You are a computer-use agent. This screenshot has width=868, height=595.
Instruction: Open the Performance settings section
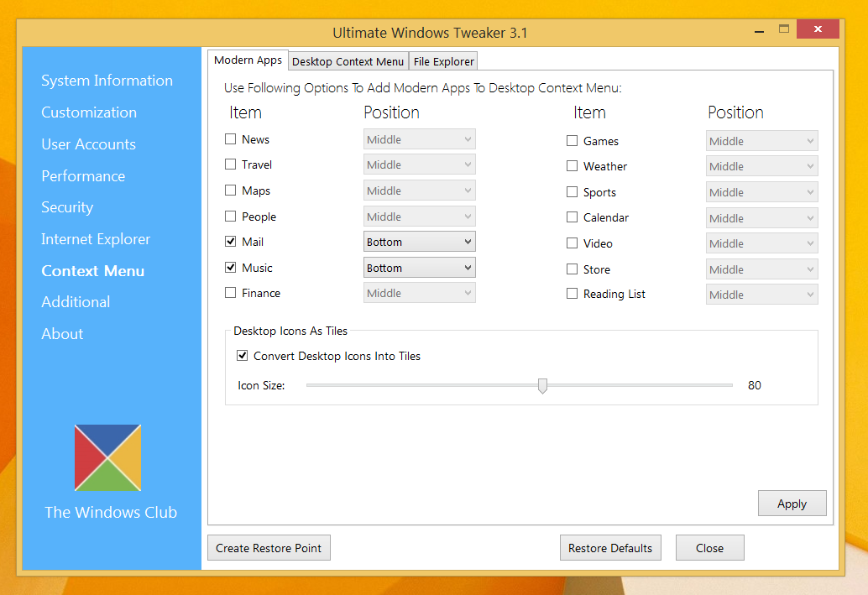click(82, 175)
